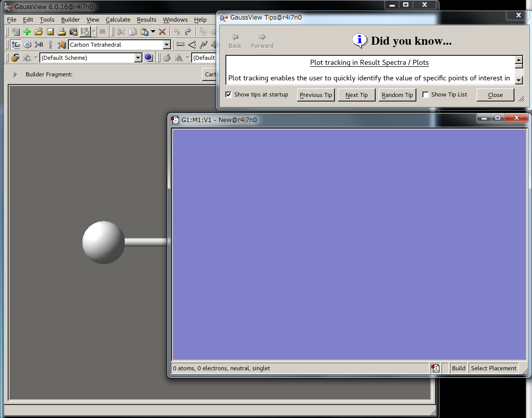Open the movie options dropdown arrow
Viewport: 532px width, 418px height.
tap(94, 32)
